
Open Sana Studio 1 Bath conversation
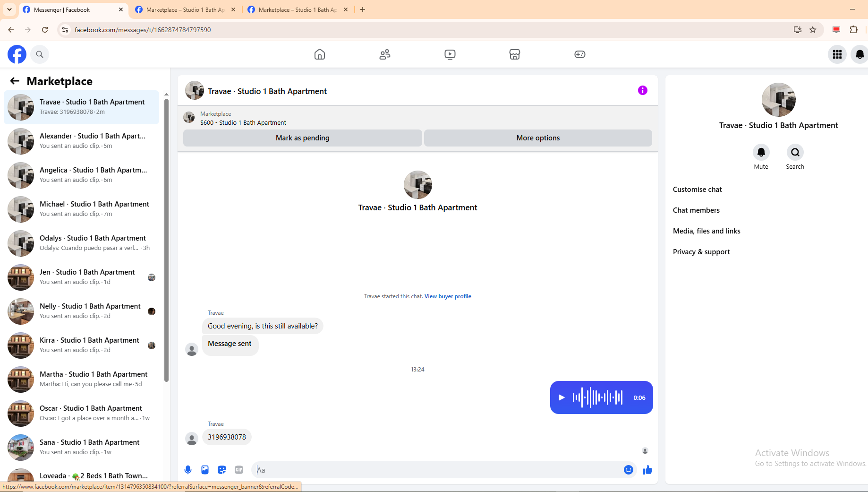point(81,448)
